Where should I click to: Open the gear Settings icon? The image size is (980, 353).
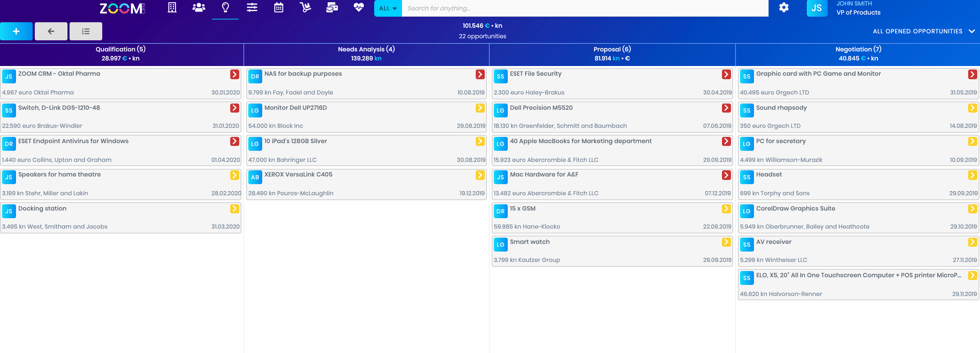point(784,8)
